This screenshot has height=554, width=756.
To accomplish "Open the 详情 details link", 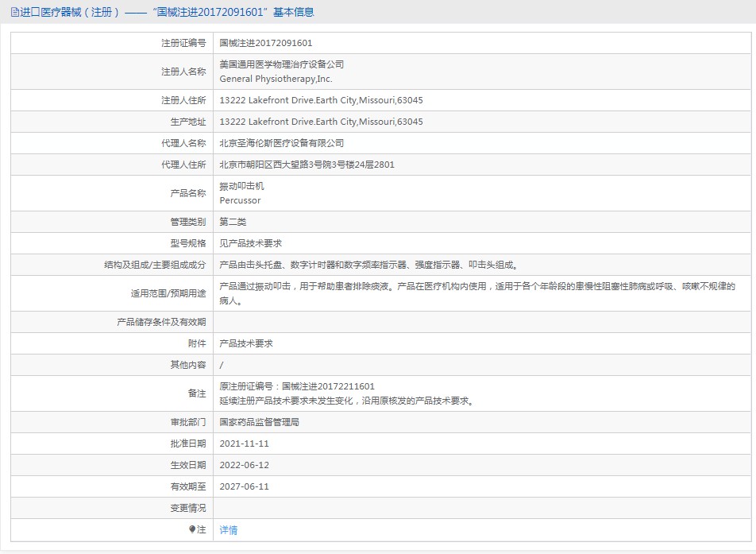I will [228, 530].
